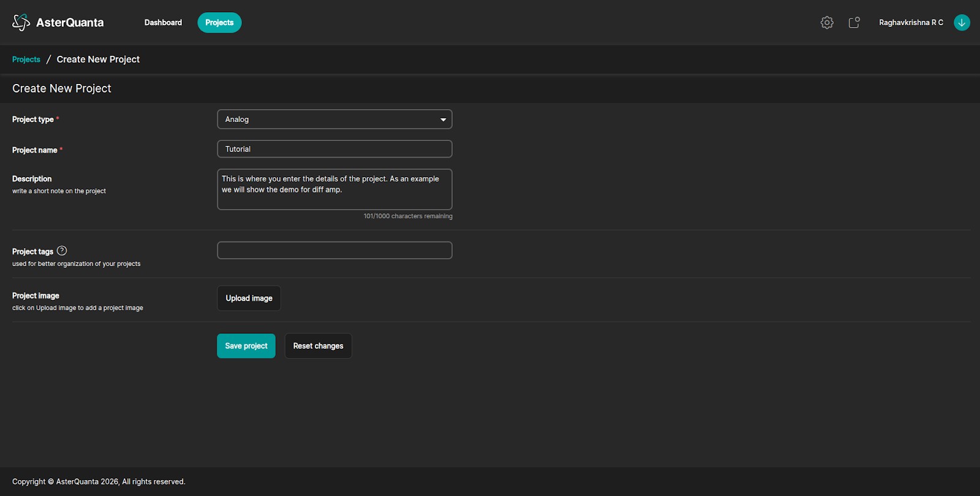Open the settings gear icon
Image resolution: width=980 pixels, height=496 pixels.
(827, 23)
